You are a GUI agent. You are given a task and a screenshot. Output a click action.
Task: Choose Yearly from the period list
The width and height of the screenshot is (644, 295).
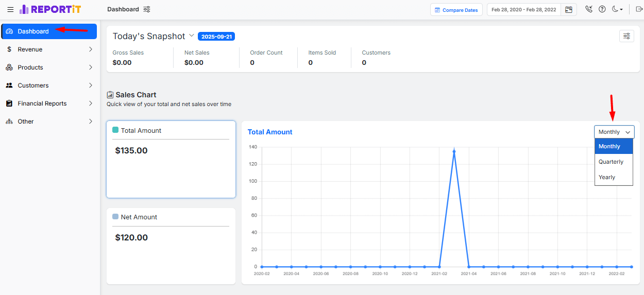[607, 177]
